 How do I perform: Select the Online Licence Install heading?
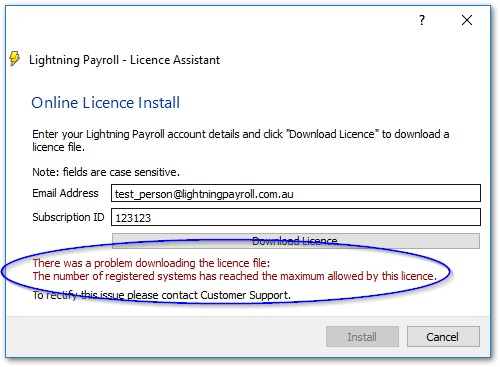106,103
